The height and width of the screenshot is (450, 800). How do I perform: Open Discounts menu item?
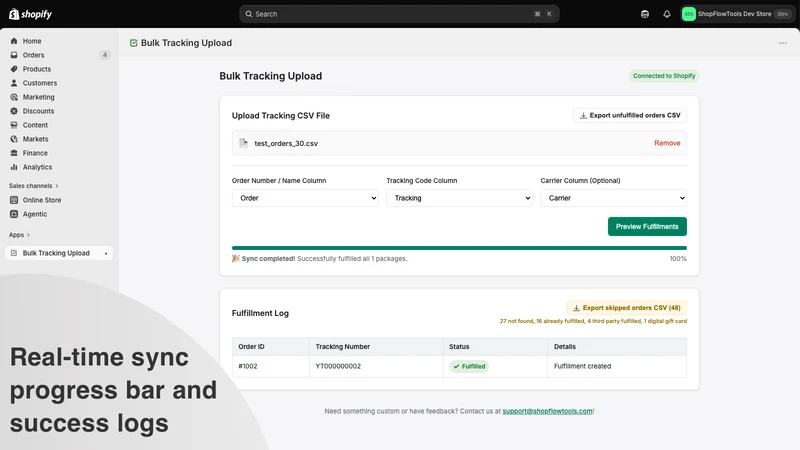[38, 111]
